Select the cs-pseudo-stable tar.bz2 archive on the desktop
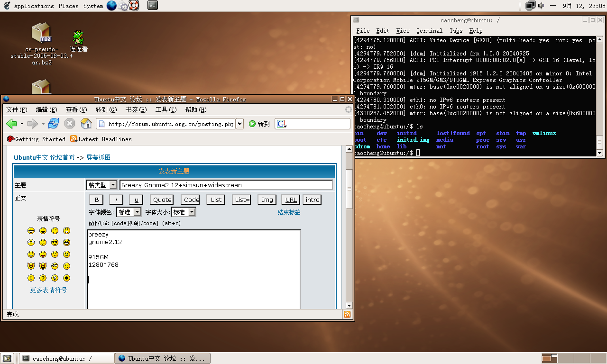 click(42, 44)
